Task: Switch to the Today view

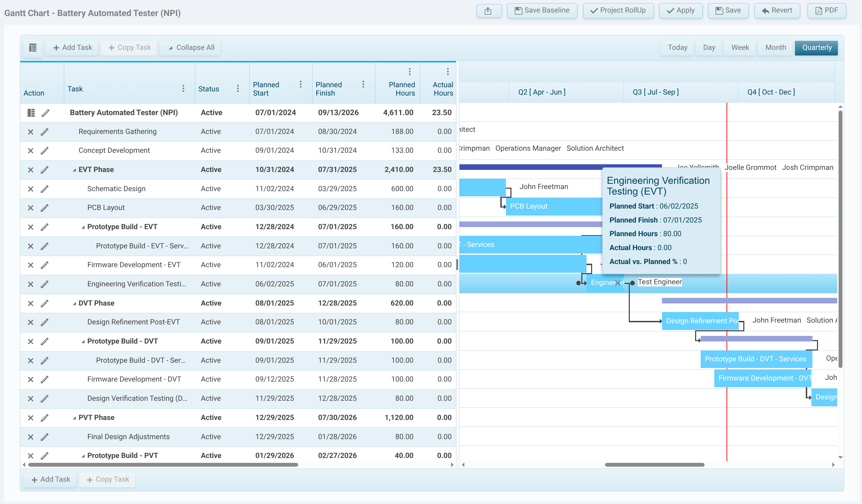Action: click(x=677, y=48)
